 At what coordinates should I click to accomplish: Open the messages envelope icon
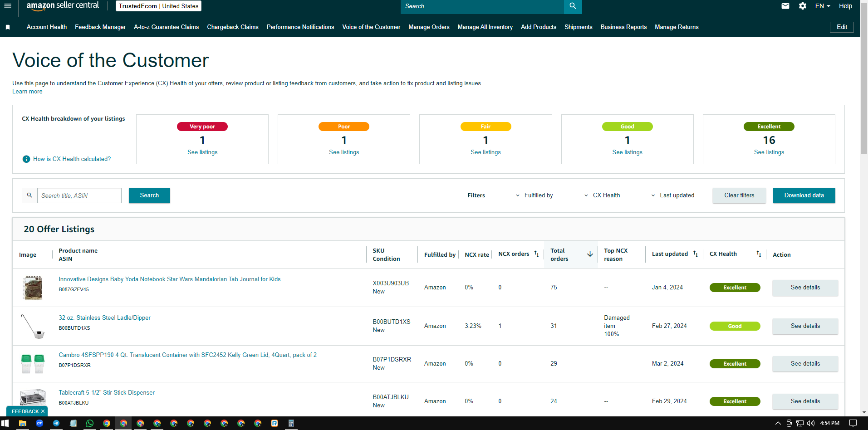point(785,6)
